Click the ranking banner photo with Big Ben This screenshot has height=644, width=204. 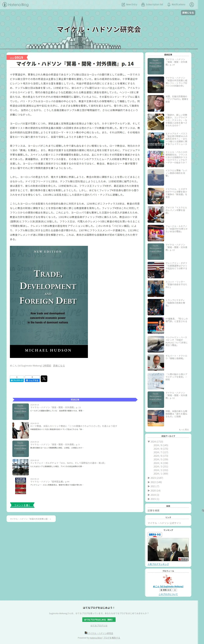168,550
